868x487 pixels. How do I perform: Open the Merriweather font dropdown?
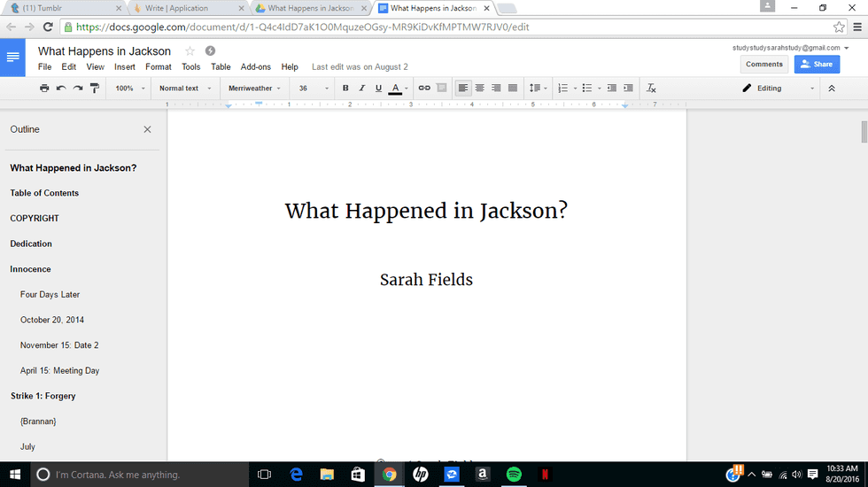point(254,89)
